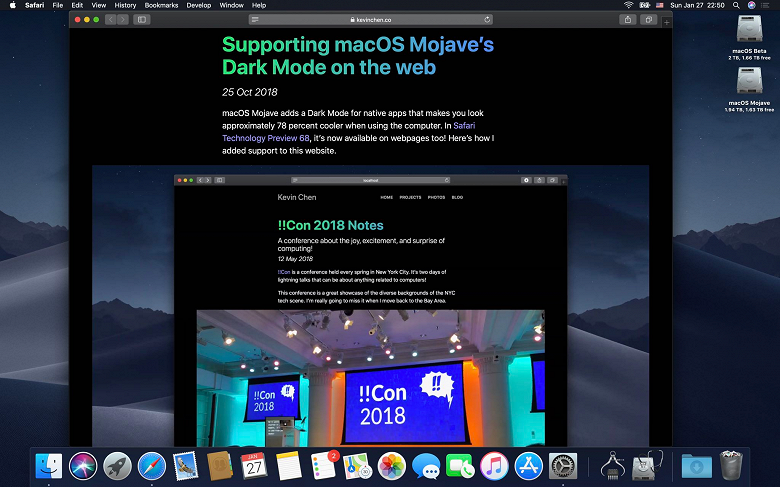Click the kevinchen.co address field
Viewport: 780px width, 487px height.
click(371, 20)
